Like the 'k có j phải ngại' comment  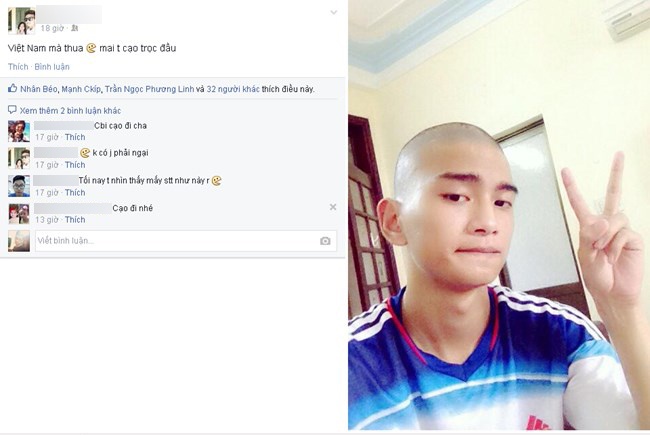pyautogui.click(x=75, y=165)
